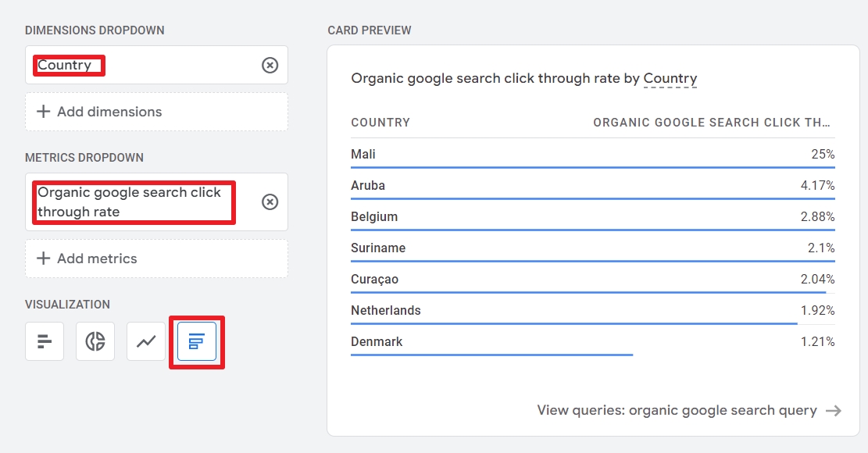Screen dimensions: 868x453
Task: Select the Mali row in card preview
Action: tap(593, 155)
